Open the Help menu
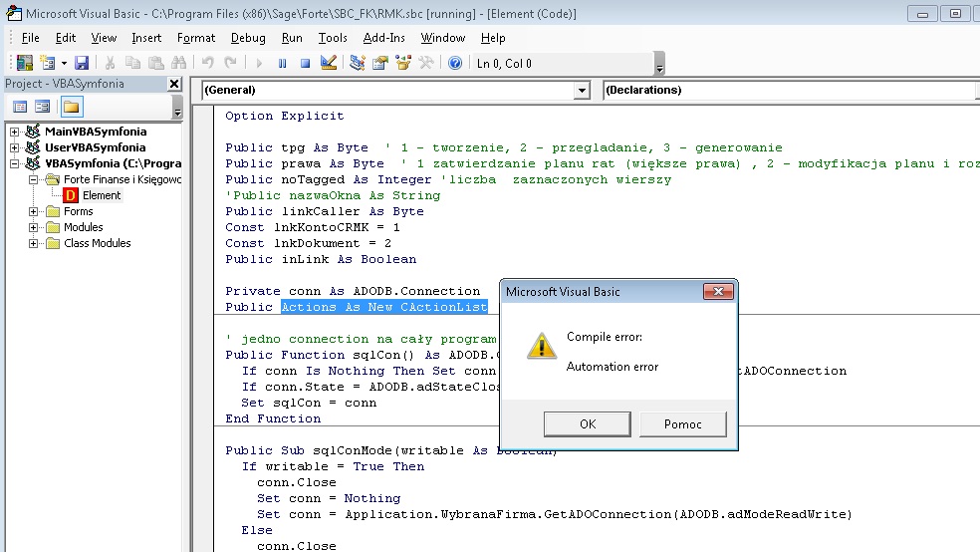The width and height of the screenshot is (980, 552). 493,38
